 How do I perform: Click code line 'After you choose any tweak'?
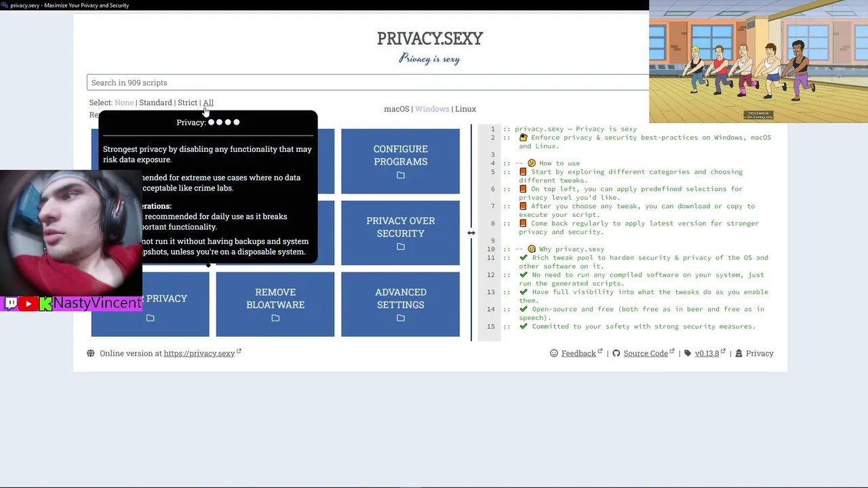tap(637, 210)
